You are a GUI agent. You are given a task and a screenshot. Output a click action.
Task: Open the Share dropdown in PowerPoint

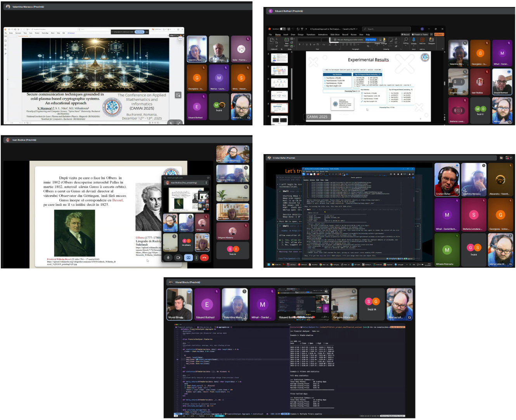pyautogui.click(x=439, y=35)
